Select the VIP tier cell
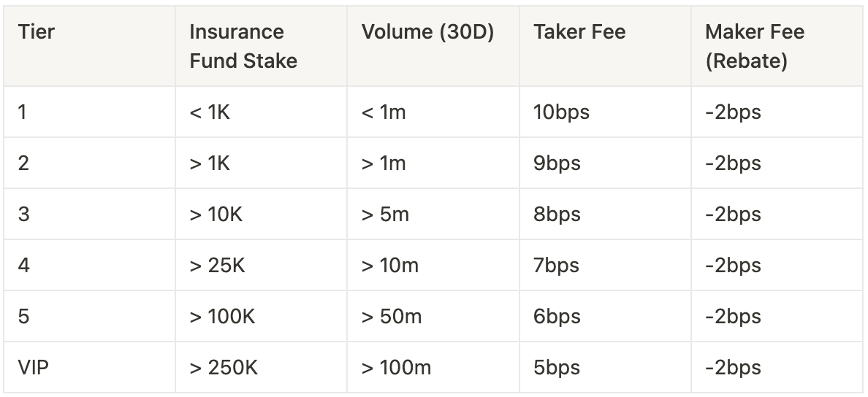The image size is (868, 397). click(x=34, y=368)
